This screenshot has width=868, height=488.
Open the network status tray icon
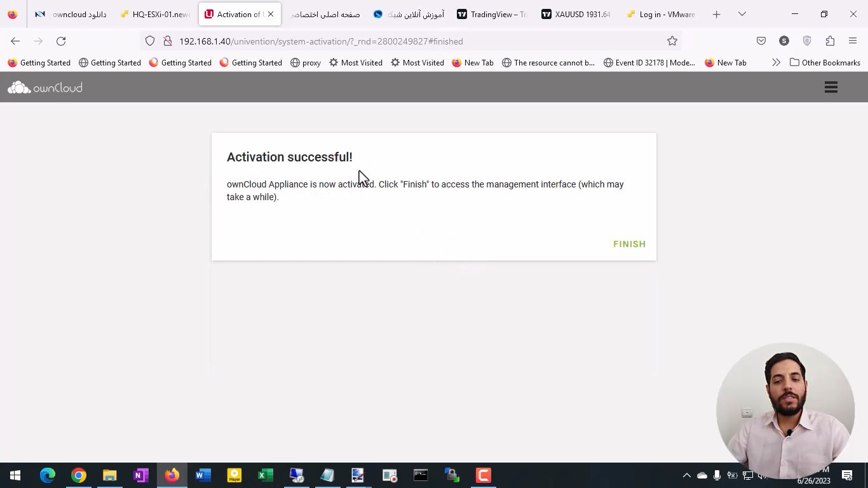(748, 475)
